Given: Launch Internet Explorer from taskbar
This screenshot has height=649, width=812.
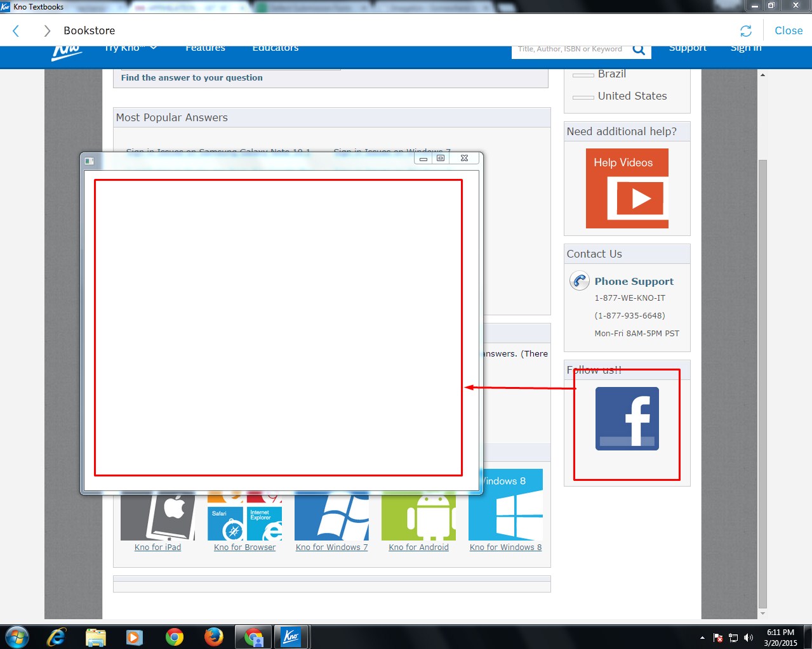Looking at the screenshot, I should click(57, 637).
